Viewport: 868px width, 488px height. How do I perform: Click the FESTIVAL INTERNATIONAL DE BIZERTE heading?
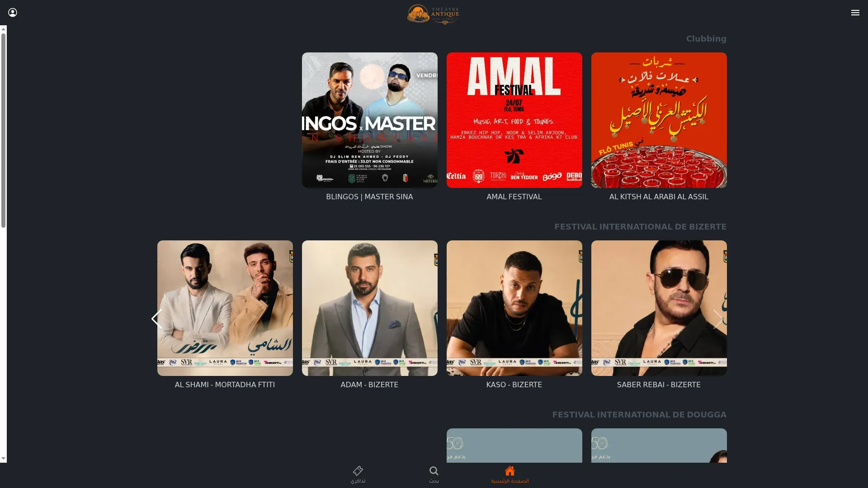pos(640,227)
